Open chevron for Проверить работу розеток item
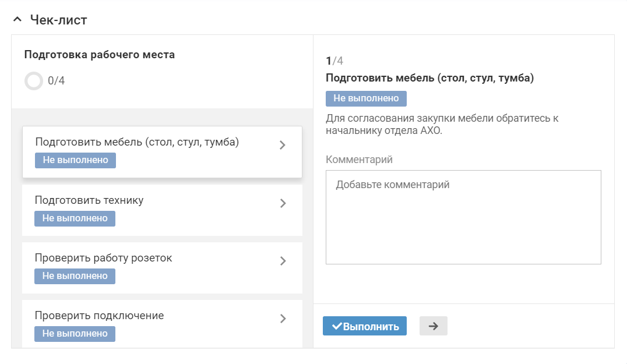The height and width of the screenshot is (364, 627). click(x=283, y=261)
